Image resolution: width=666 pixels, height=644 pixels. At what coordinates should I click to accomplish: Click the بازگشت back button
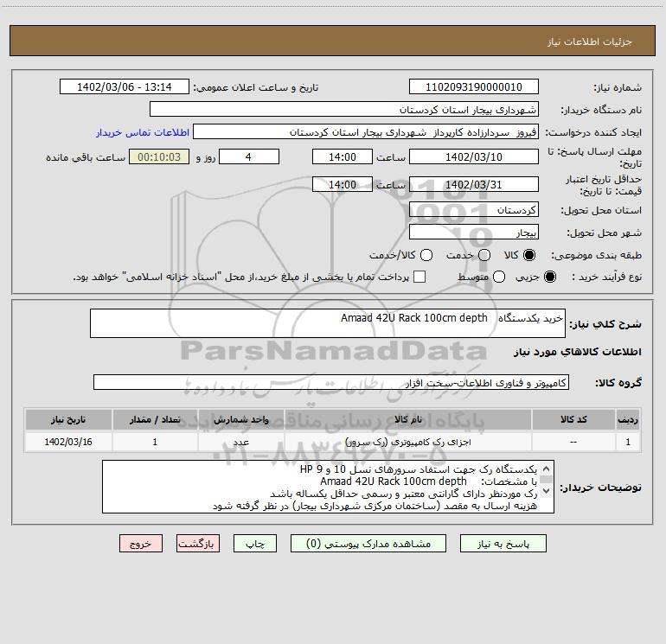click(198, 544)
